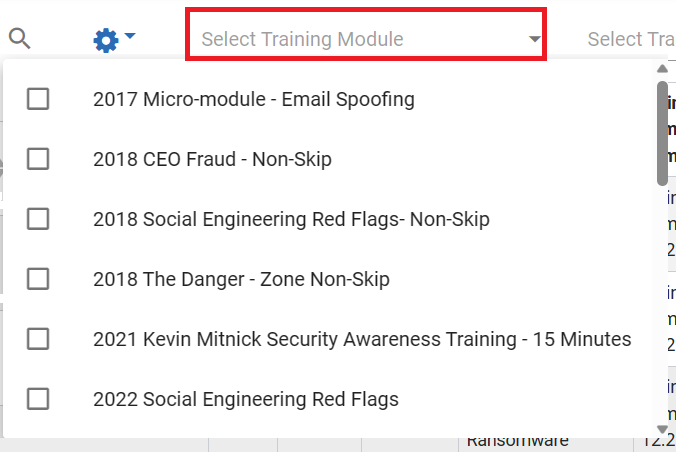
Task: Open the Select Training Module dropdown
Action: [x=366, y=34]
